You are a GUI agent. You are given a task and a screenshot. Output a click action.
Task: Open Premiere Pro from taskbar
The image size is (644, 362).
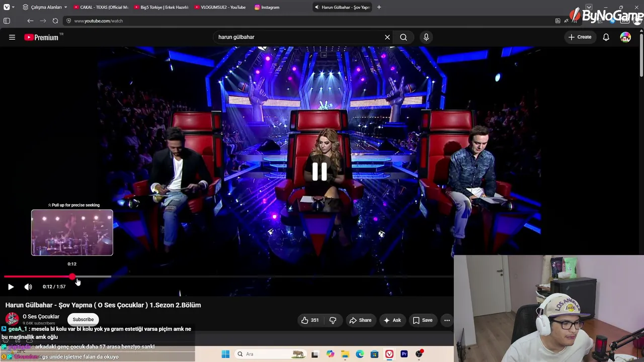point(404,354)
